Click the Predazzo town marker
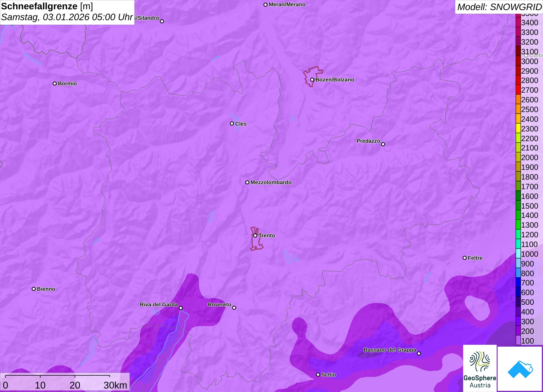Image resolution: width=543 pixels, height=392 pixels. pyautogui.click(x=383, y=144)
